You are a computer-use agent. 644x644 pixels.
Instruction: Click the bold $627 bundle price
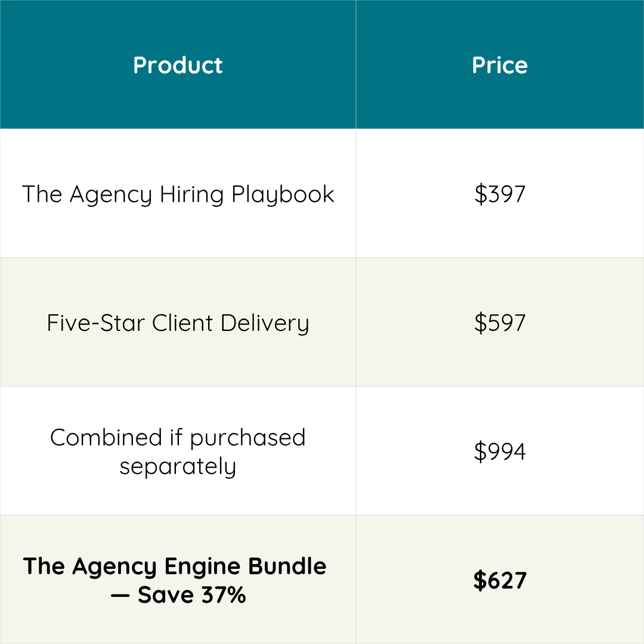pyautogui.click(x=500, y=581)
